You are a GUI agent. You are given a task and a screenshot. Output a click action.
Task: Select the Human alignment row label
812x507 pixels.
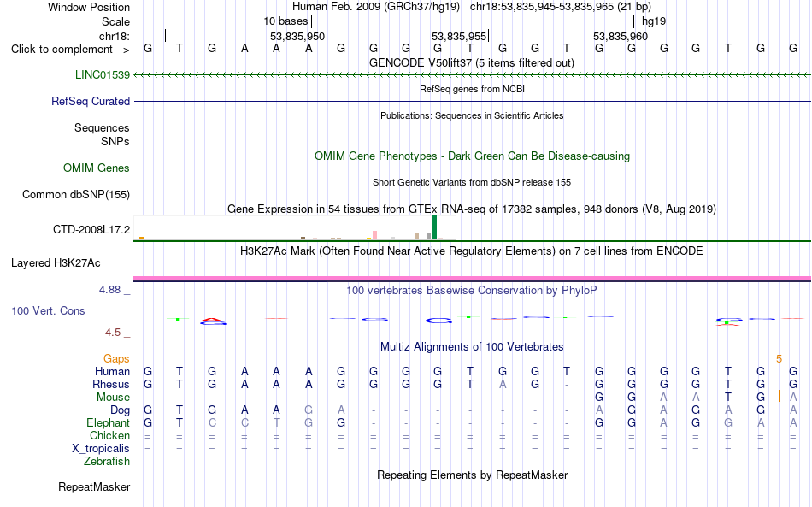click(112, 371)
